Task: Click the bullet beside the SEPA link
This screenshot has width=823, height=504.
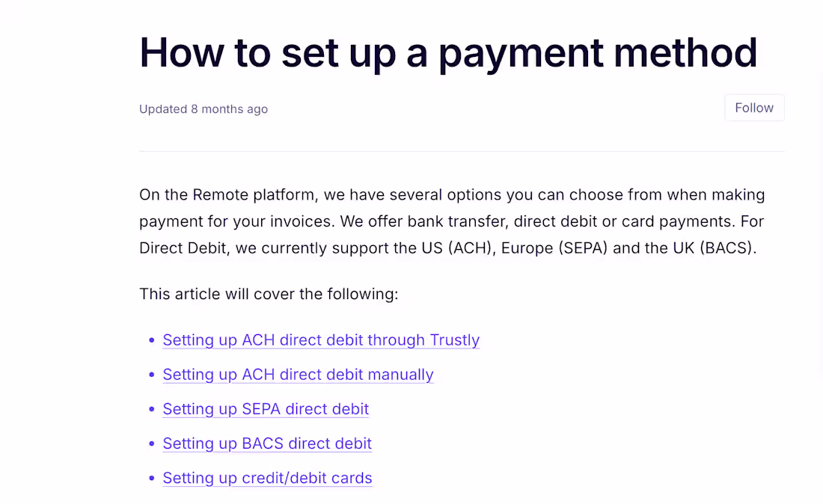Action: click(152, 409)
